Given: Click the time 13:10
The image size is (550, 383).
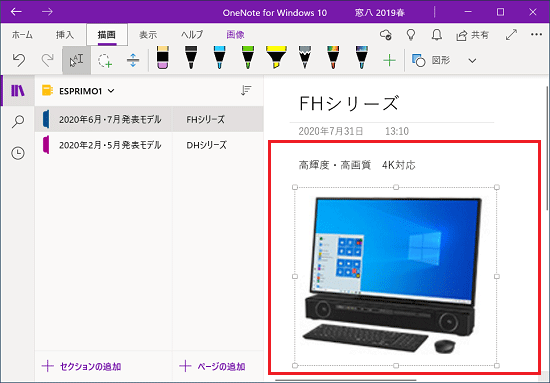Looking at the screenshot, I should click(397, 131).
